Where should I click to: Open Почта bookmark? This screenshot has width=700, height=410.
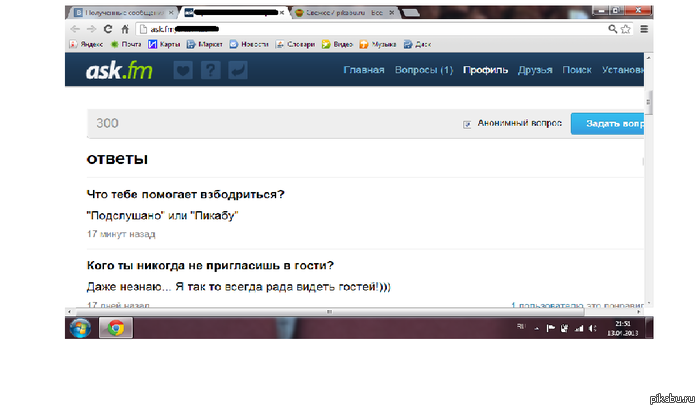126,44
